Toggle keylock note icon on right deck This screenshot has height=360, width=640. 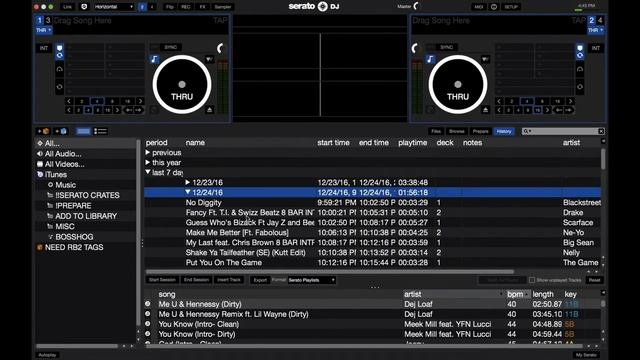tap(430, 60)
